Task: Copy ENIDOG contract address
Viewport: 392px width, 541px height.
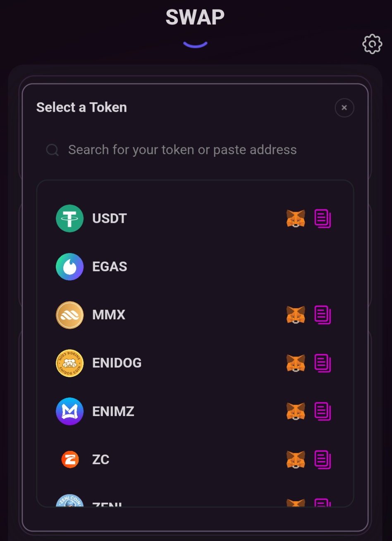Action: tap(323, 363)
